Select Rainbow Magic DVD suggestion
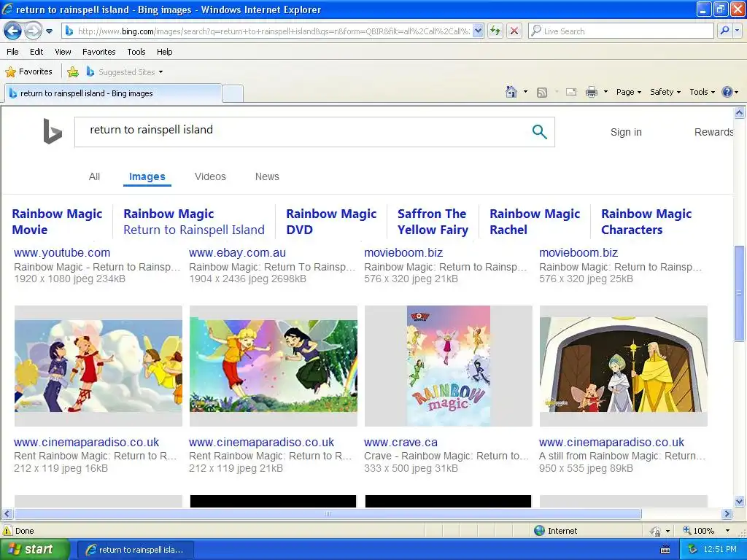747x560 pixels. (331, 222)
